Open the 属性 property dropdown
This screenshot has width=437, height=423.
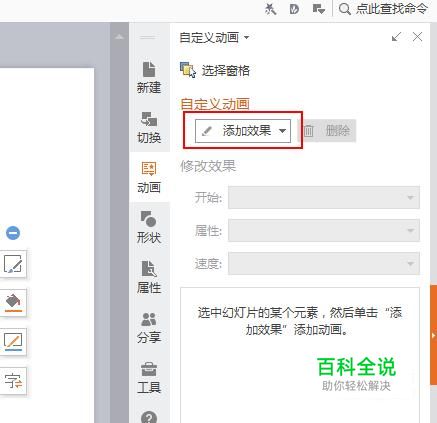coord(324,230)
